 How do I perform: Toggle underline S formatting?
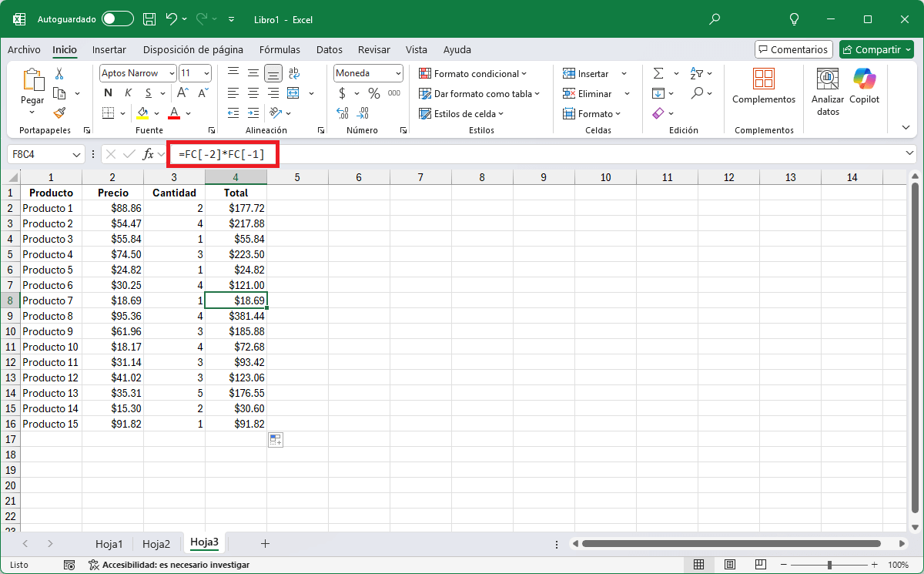tap(148, 93)
